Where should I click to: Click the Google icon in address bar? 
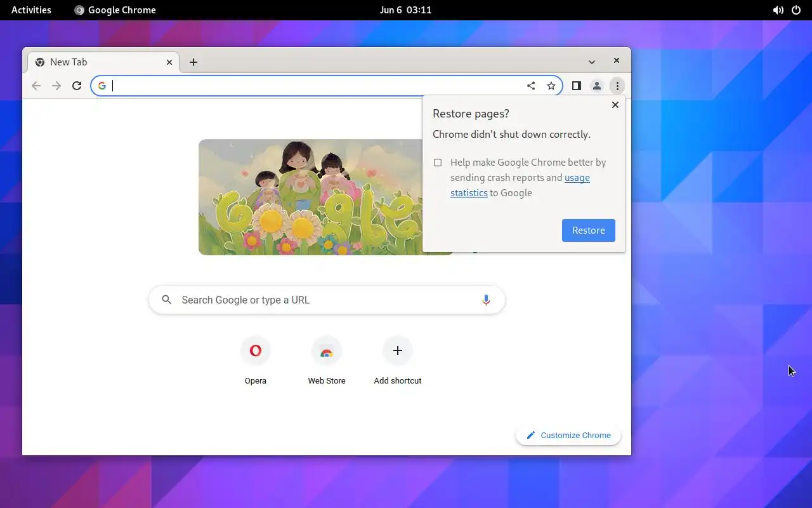coord(102,86)
